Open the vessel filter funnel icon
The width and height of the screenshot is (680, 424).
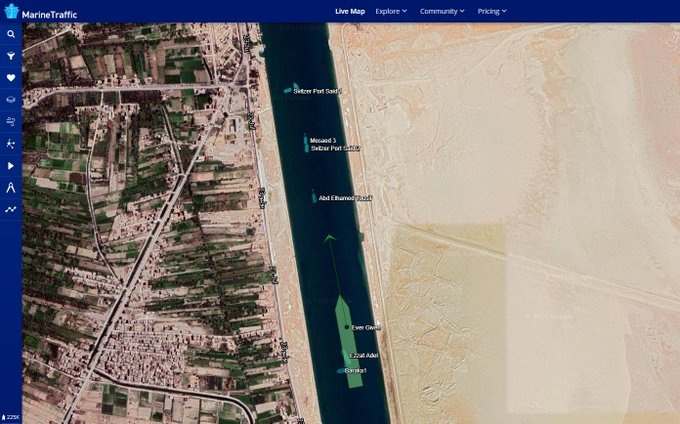(11, 56)
